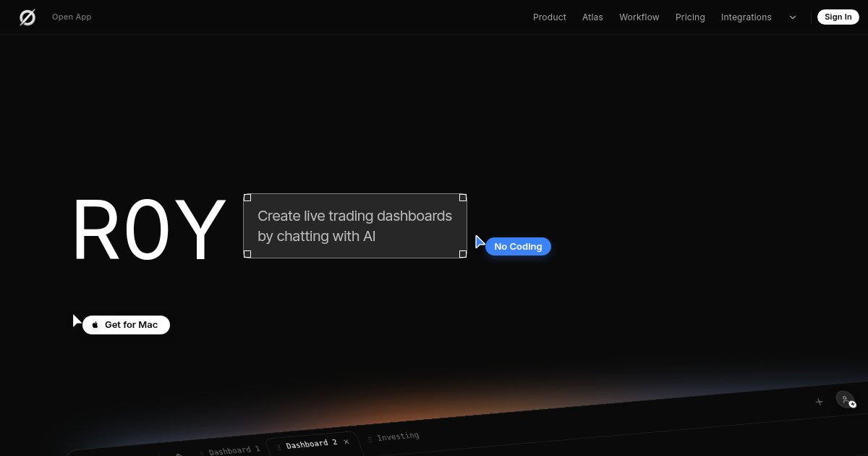
Task: Click the Dashboard 2 tab's drag grip icon
Action: 278,447
